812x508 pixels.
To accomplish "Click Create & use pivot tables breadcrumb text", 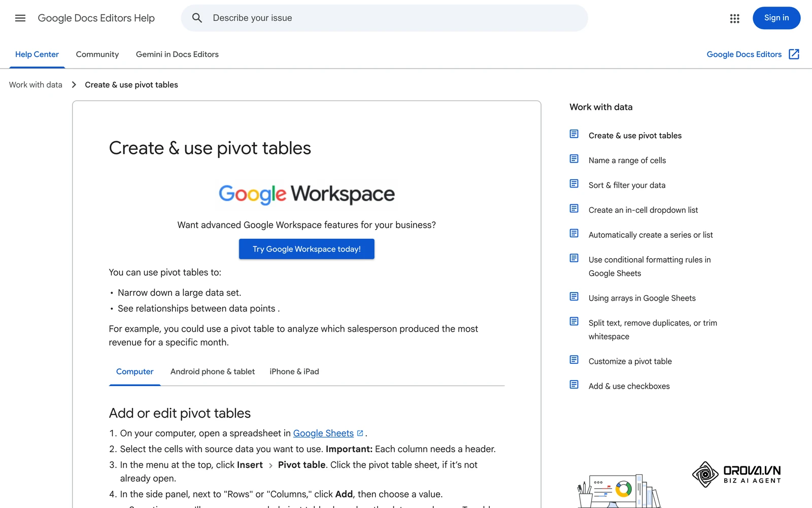I will tap(131, 85).
